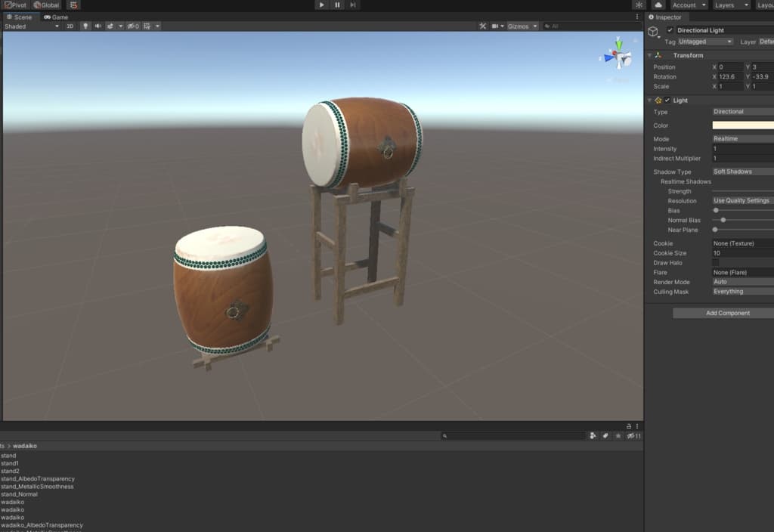Click the search by type icon
Screen dimensions: 774x532
tap(593, 436)
